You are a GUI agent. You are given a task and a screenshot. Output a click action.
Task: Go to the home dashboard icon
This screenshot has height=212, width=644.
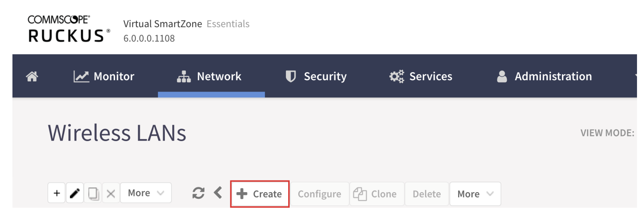tap(32, 76)
